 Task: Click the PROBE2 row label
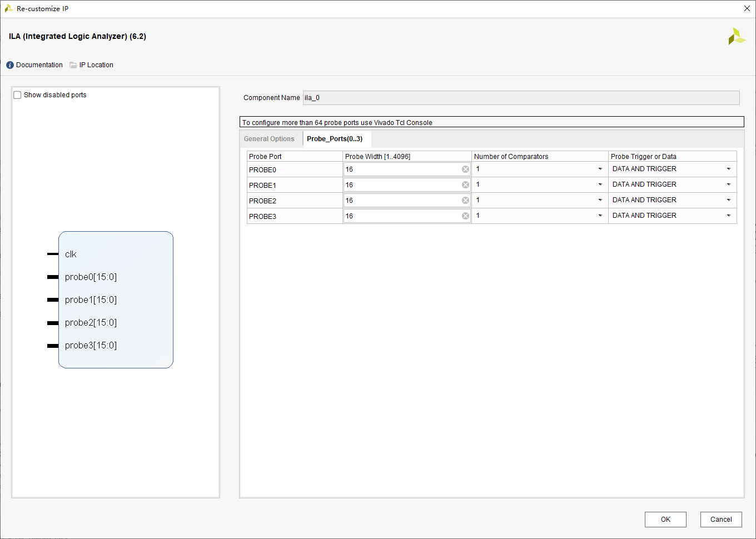tap(262, 201)
